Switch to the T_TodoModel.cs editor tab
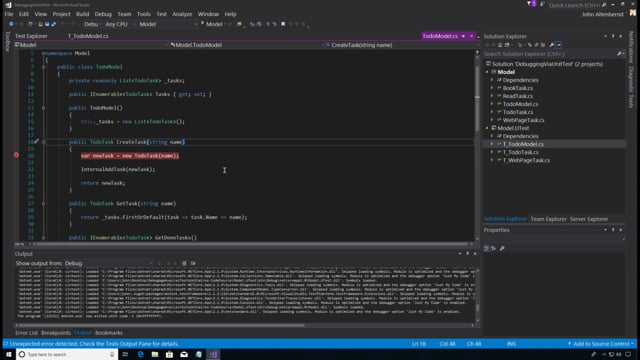 (88, 36)
